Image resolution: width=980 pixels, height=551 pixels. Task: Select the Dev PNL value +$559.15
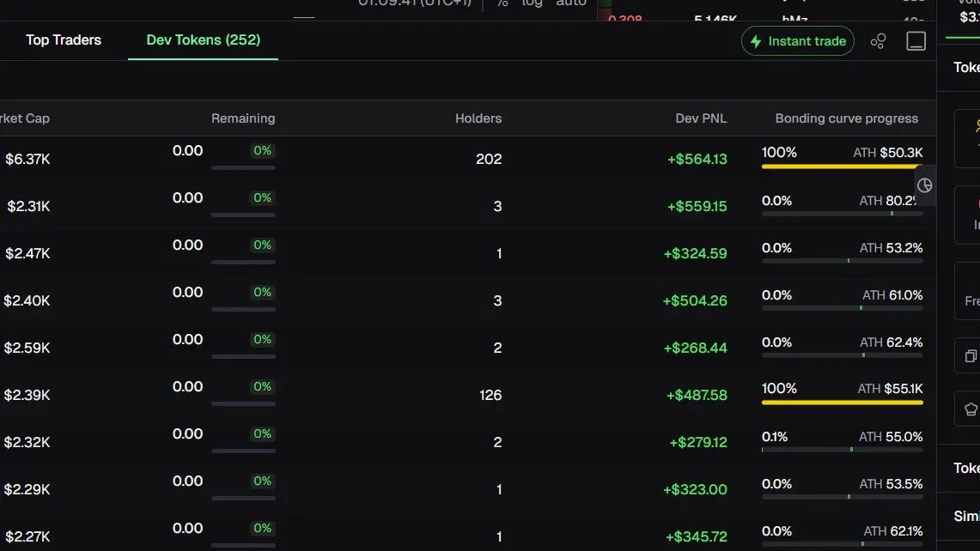(697, 206)
